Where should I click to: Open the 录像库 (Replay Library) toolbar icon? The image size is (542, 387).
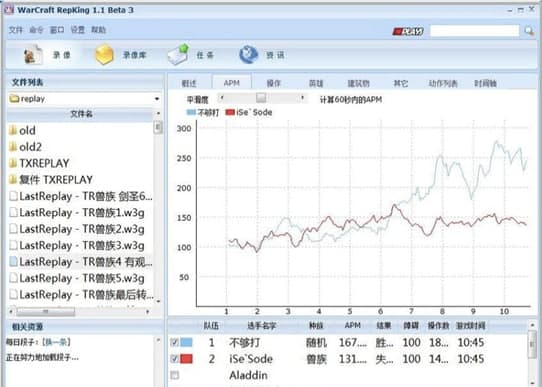pos(121,55)
